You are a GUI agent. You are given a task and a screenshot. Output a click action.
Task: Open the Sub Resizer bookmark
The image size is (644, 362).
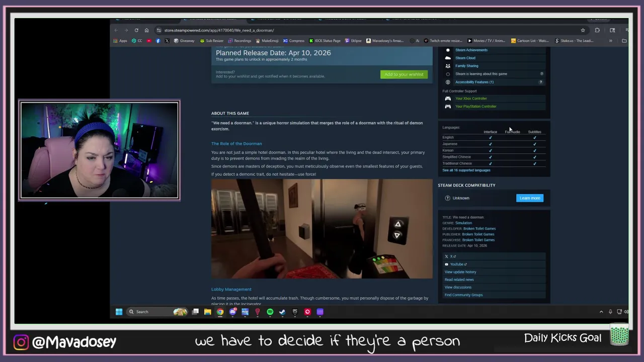[x=212, y=41]
